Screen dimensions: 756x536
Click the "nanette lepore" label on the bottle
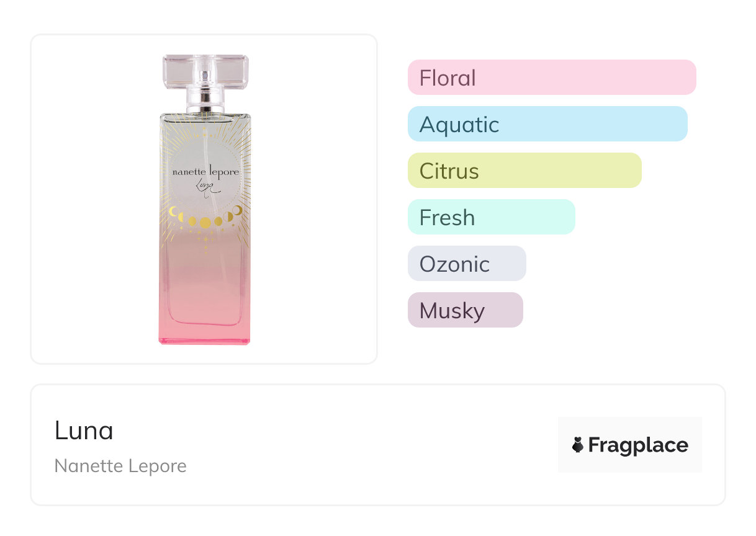click(x=205, y=172)
